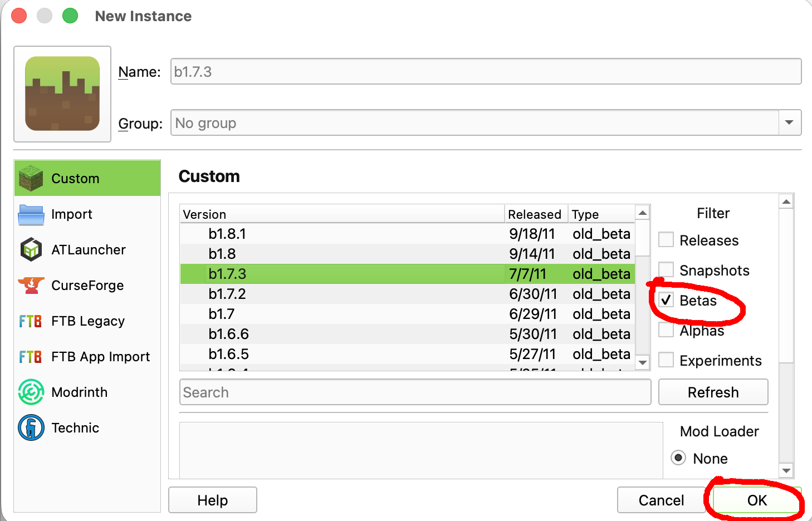Open the FTB Legacy page
Viewport: 812px width, 521px height.
click(87, 321)
